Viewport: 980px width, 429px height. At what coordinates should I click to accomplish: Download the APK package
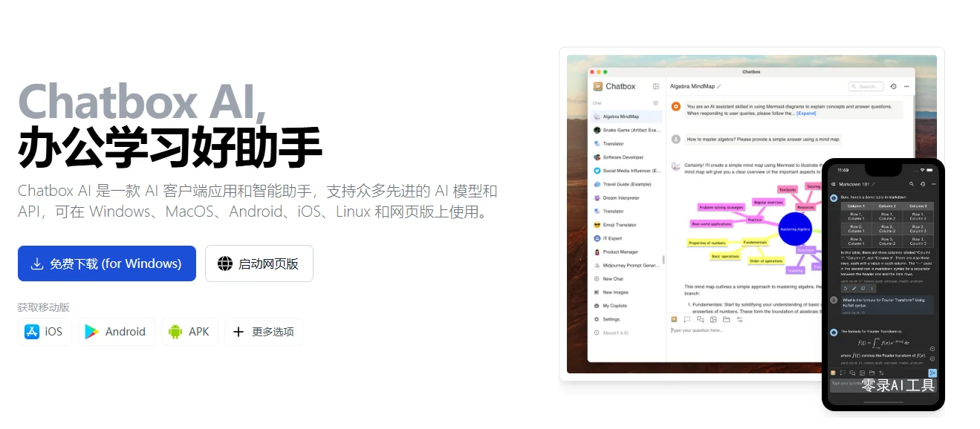pyautogui.click(x=189, y=332)
